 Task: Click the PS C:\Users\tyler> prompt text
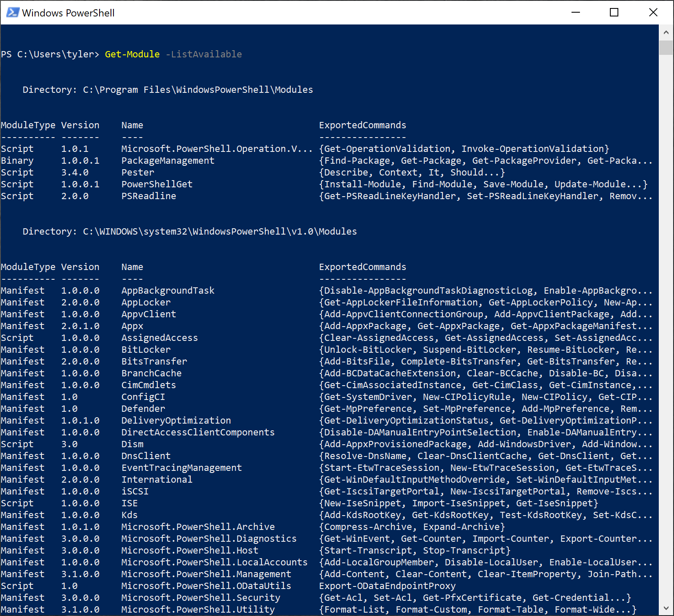point(50,54)
